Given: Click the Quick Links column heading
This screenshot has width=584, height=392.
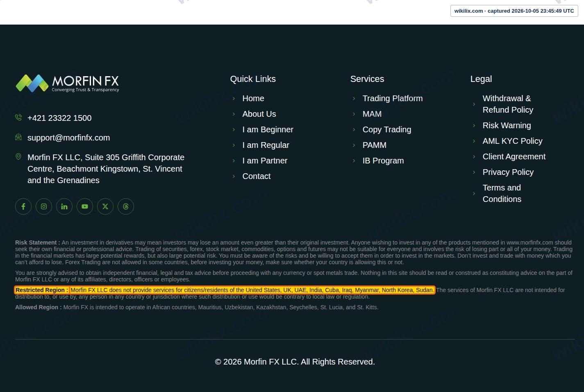Looking at the screenshot, I should 253,79.
